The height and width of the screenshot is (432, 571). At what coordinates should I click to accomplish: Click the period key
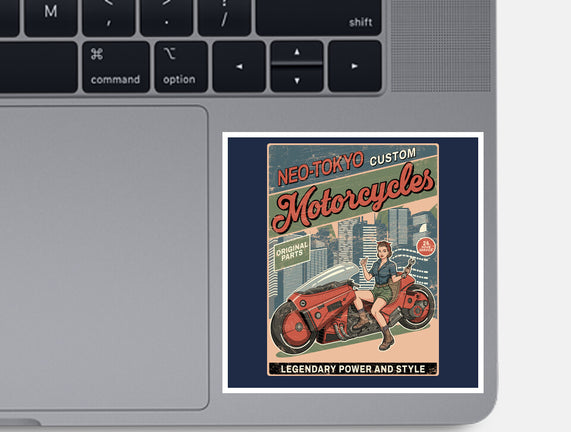coord(166,17)
